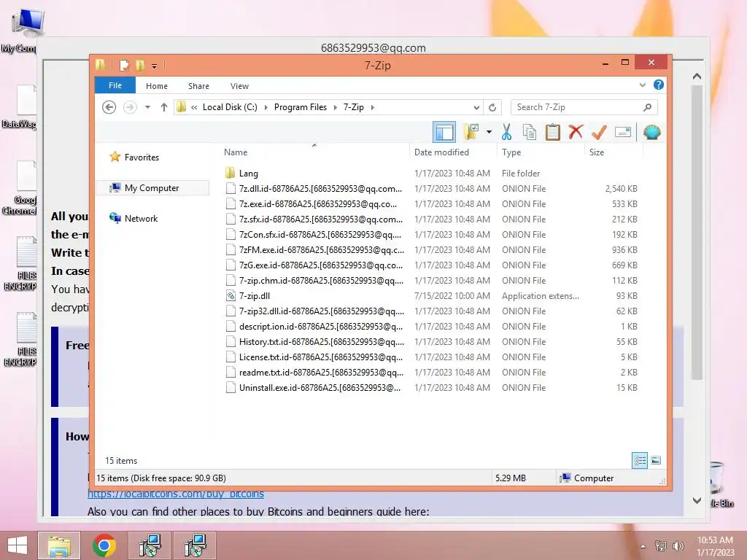This screenshot has height=560, width=747.
Task: Click the ransom note vertical scrollbar thumb
Action: click(697, 233)
